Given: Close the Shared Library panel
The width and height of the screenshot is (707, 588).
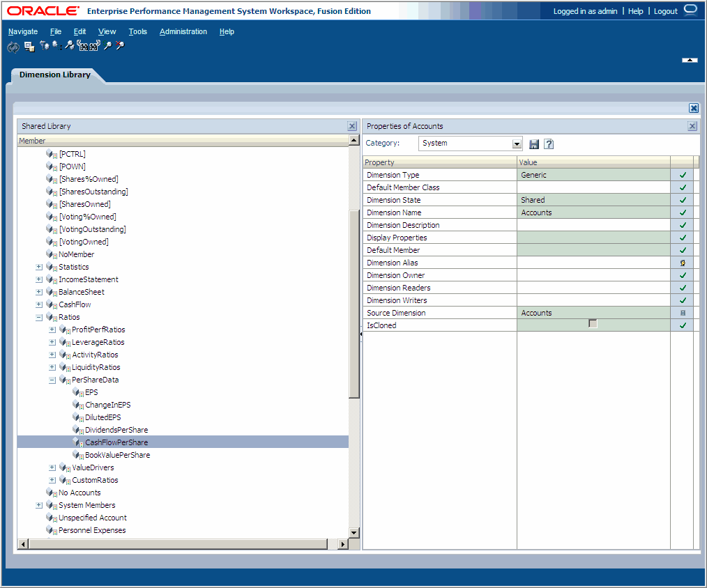Looking at the screenshot, I should [352, 126].
